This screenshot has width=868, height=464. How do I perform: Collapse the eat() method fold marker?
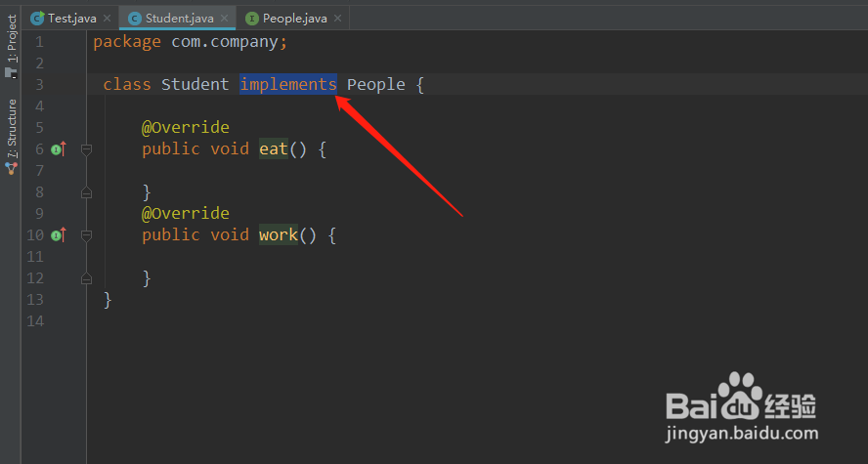[86, 149]
